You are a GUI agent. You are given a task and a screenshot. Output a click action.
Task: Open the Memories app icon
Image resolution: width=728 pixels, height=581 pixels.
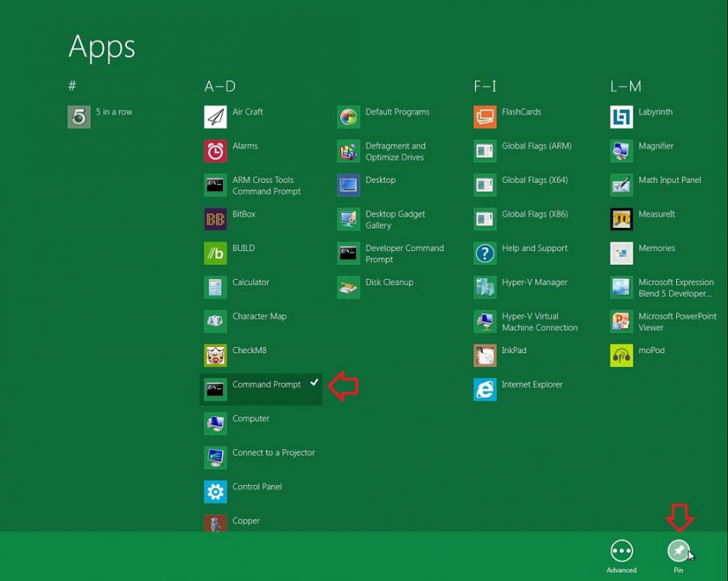click(622, 253)
